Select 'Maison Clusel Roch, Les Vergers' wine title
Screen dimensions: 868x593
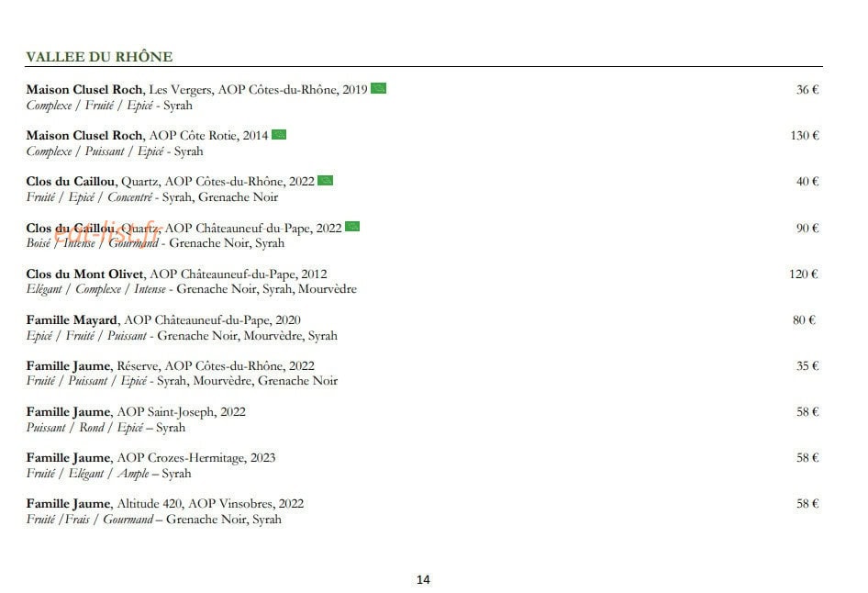pyautogui.click(x=196, y=90)
